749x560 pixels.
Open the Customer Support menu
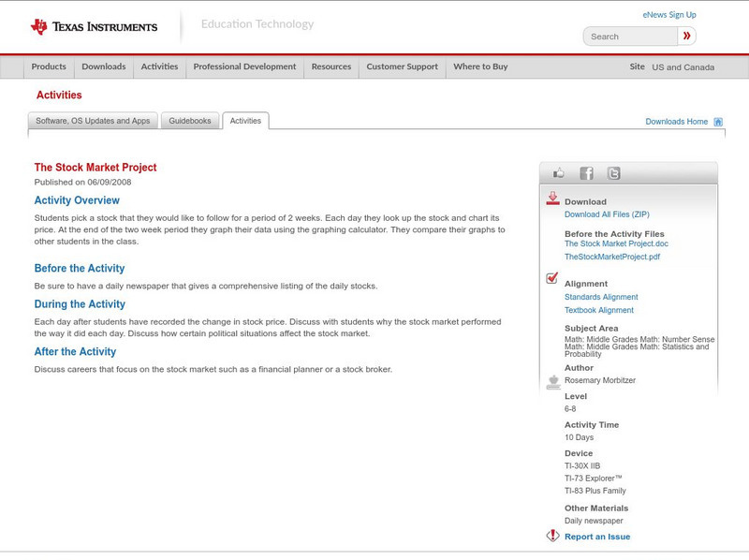[x=401, y=66]
